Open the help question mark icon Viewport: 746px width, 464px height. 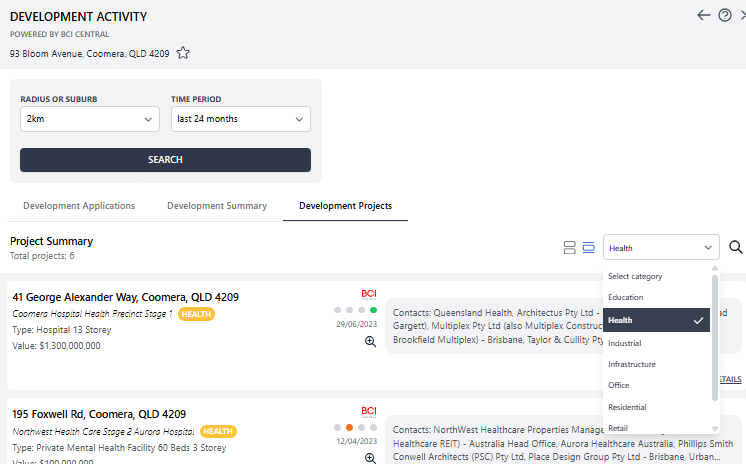[x=725, y=15]
